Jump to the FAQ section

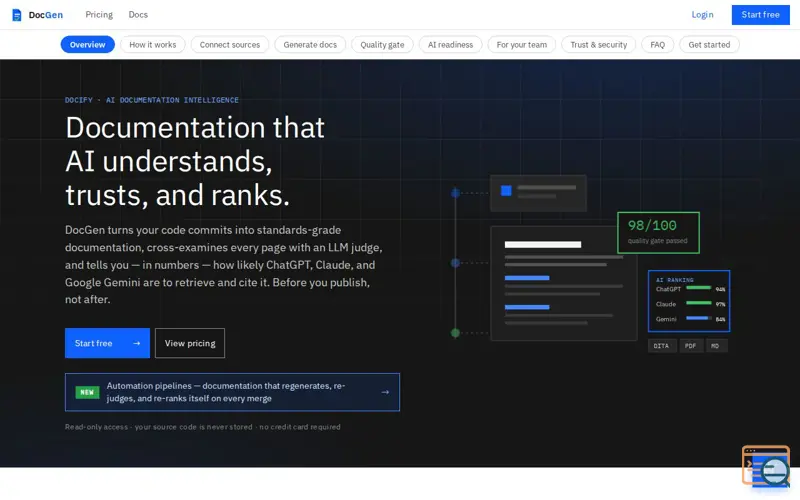(x=658, y=44)
